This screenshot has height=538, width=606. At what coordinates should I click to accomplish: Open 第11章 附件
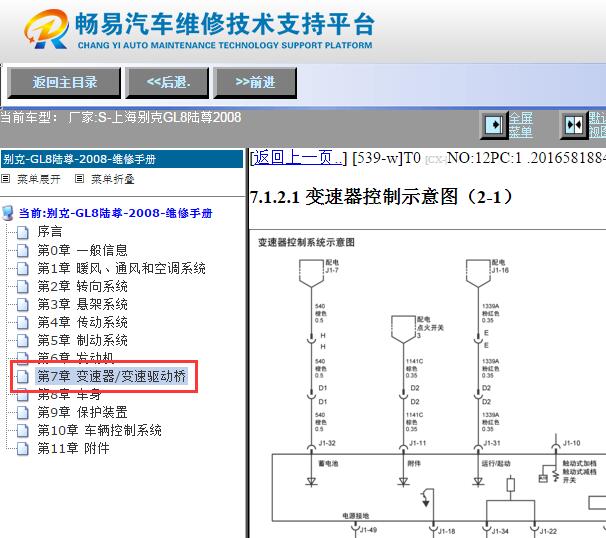[73, 448]
